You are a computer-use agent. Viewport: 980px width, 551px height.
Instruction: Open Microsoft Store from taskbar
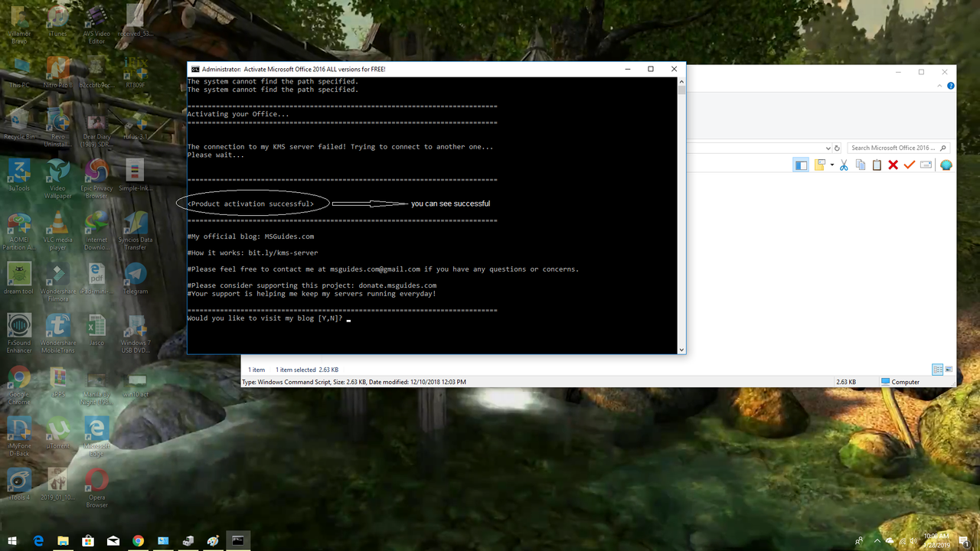tap(88, 540)
